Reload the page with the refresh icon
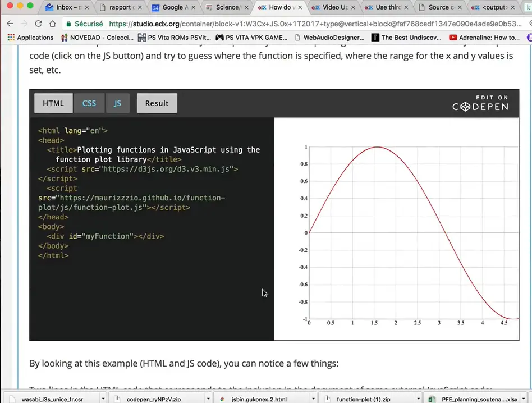 click(38, 24)
